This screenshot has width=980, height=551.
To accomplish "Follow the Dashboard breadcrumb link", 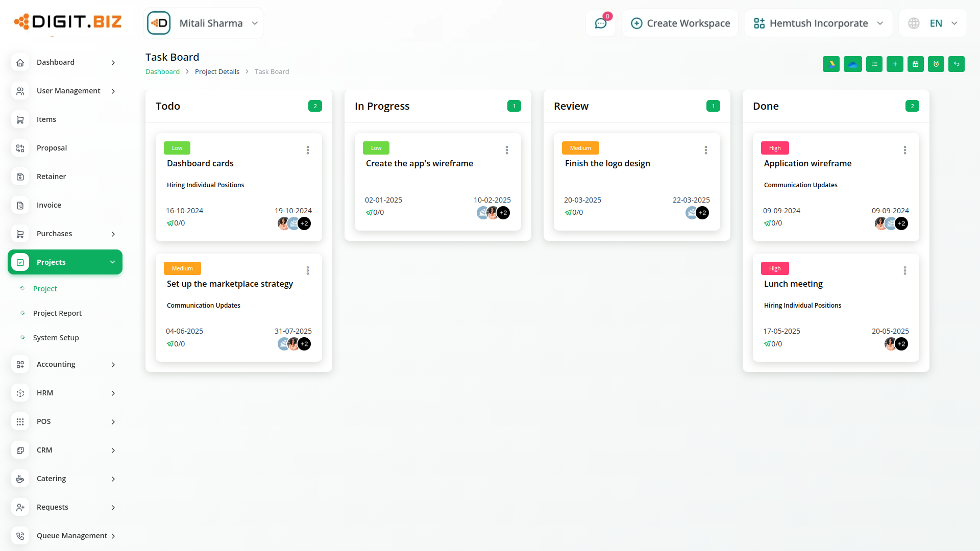I will point(162,72).
